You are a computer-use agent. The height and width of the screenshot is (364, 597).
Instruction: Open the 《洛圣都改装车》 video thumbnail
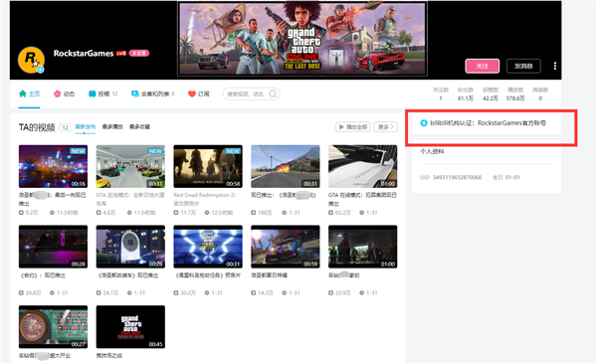coord(130,247)
